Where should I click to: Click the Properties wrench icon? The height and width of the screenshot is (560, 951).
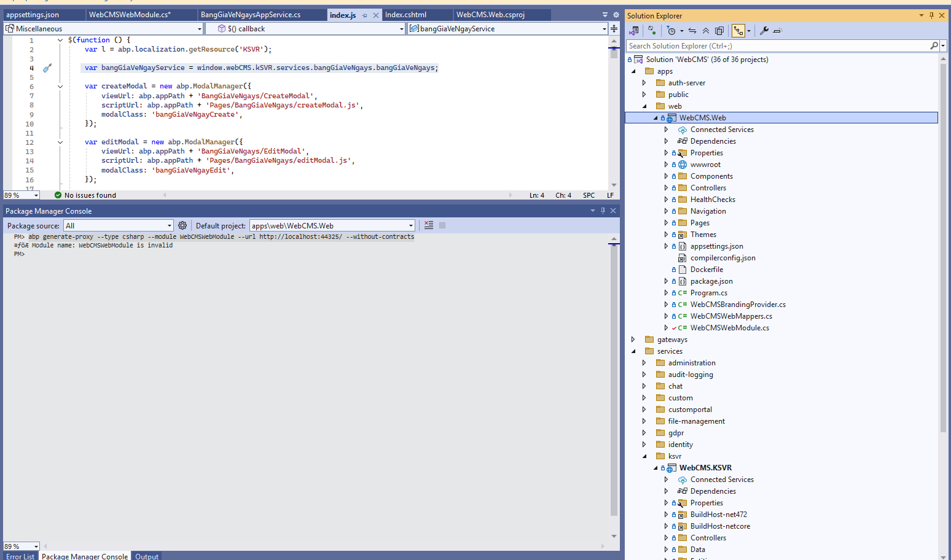pyautogui.click(x=764, y=31)
